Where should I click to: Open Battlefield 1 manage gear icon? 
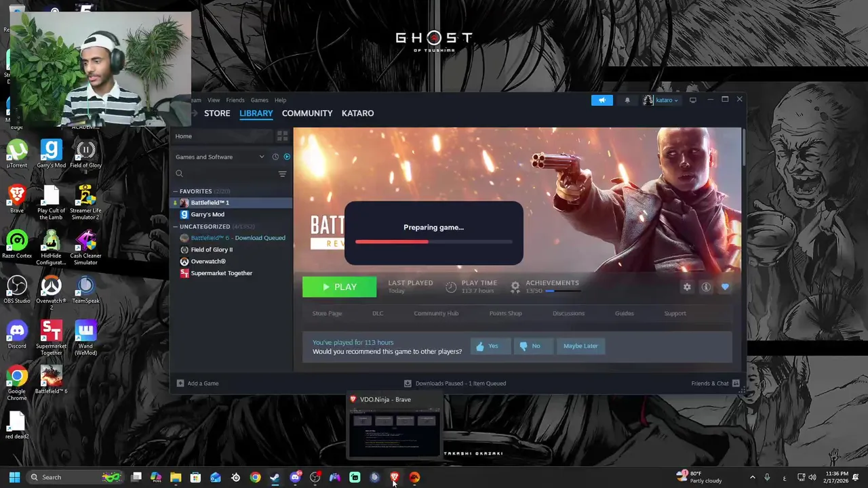click(687, 287)
